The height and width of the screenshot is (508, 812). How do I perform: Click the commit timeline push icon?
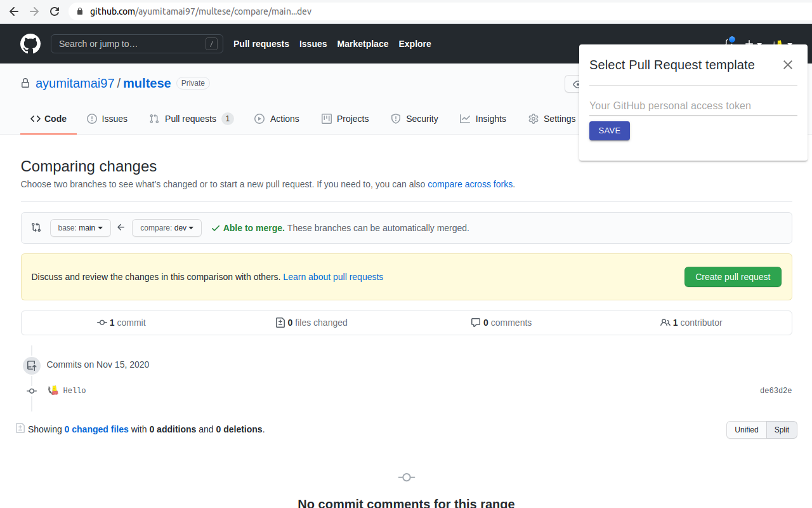32,365
